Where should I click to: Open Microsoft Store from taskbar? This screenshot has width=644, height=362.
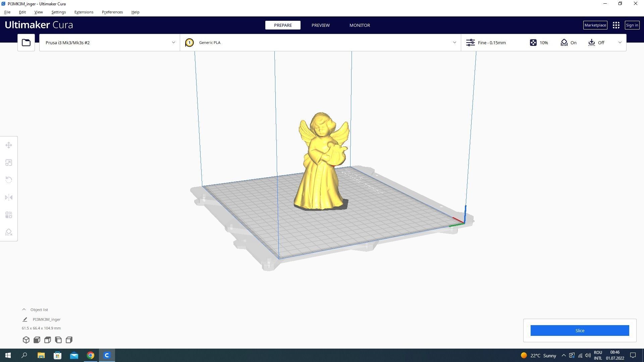(x=58, y=355)
